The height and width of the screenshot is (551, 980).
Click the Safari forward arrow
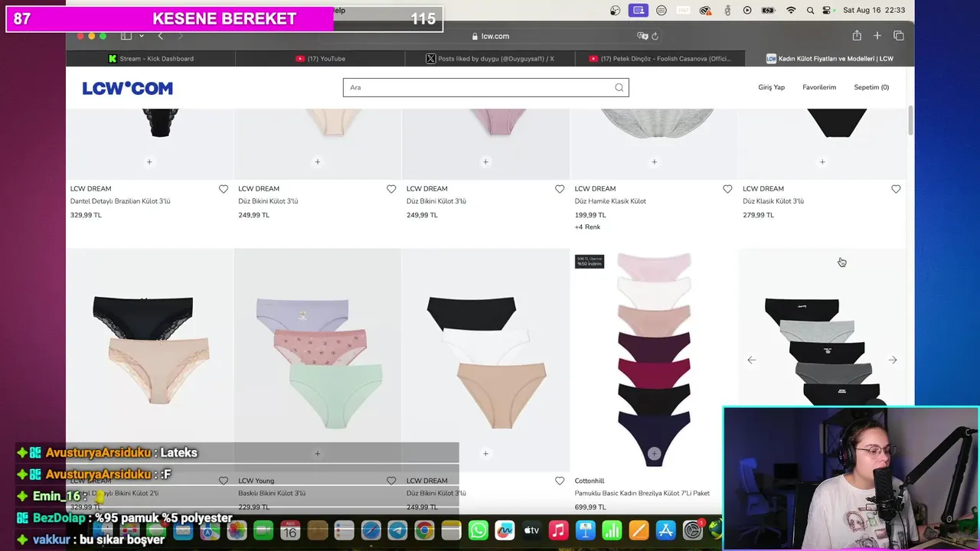click(181, 36)
